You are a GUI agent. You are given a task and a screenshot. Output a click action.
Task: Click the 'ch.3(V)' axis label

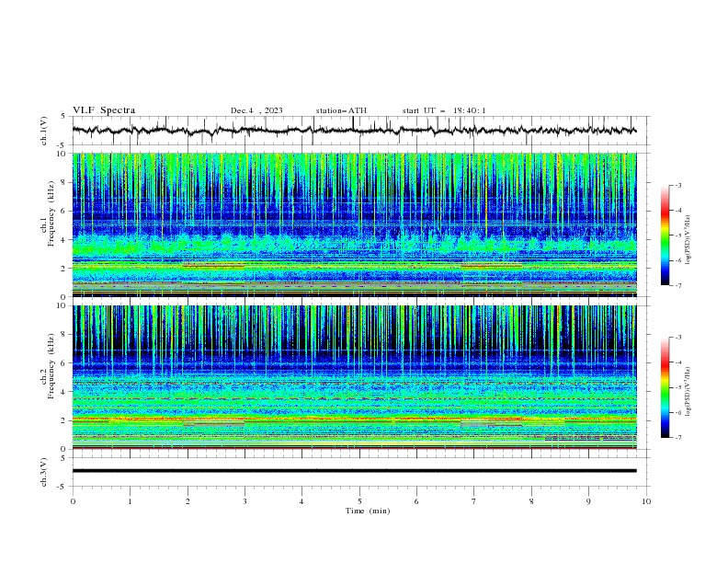click(x=44, y=472)
